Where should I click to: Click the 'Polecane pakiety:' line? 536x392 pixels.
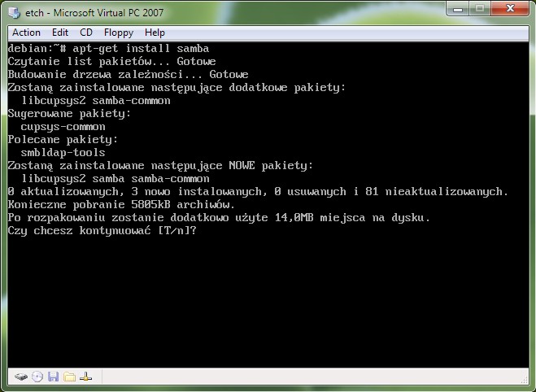[63, 140]
